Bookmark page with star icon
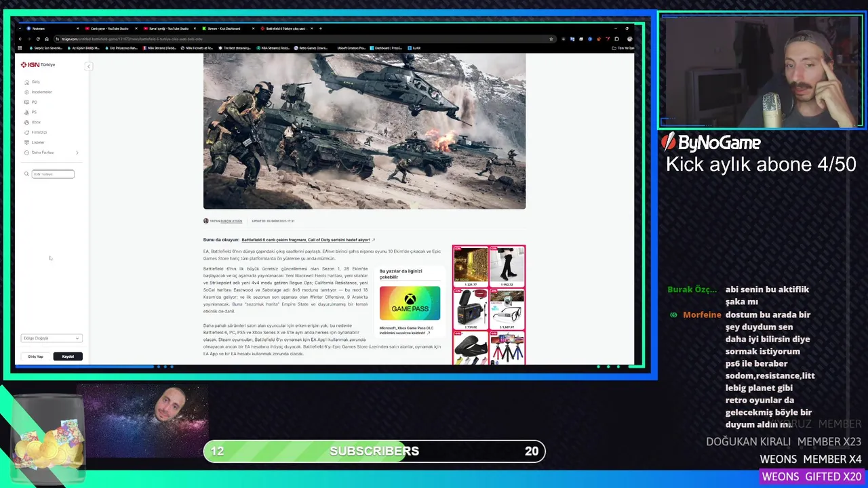This screenshot has height=488, width=868. 551,39
